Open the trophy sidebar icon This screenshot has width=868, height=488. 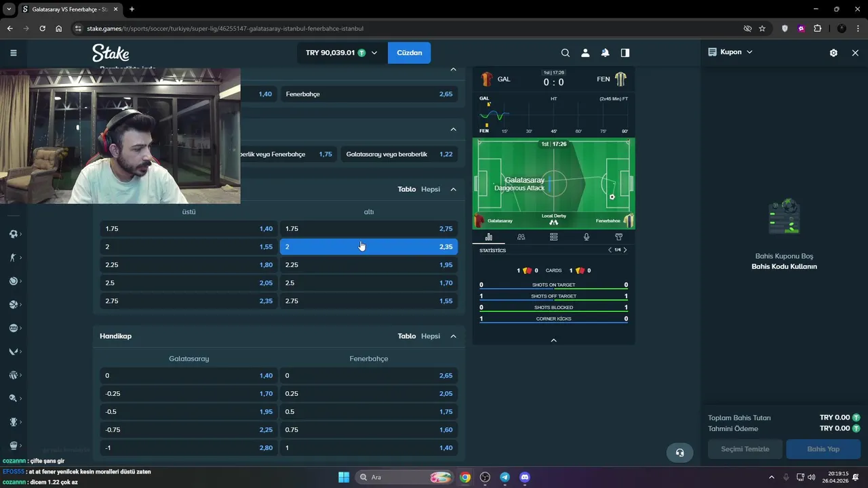click(x=13, y=422)
